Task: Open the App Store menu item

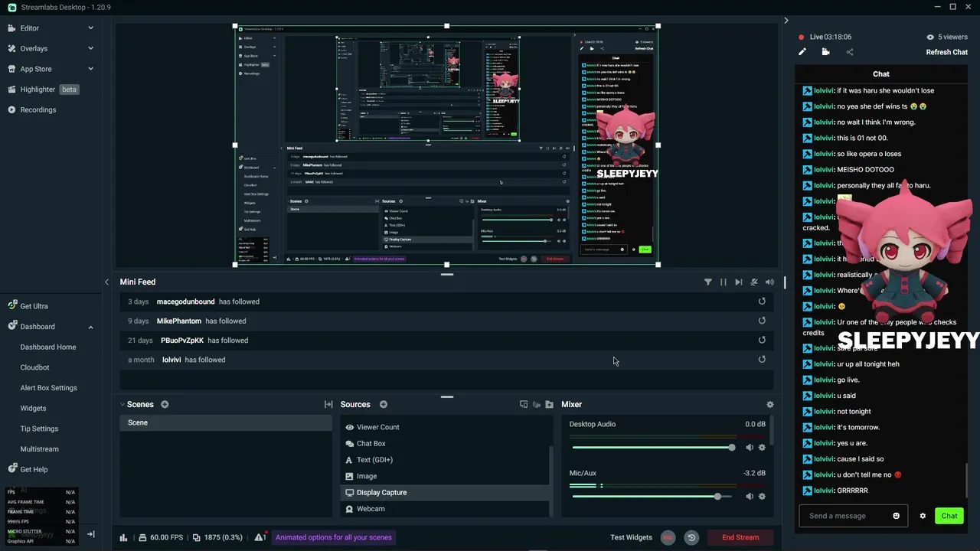Action: click(36, 69)
